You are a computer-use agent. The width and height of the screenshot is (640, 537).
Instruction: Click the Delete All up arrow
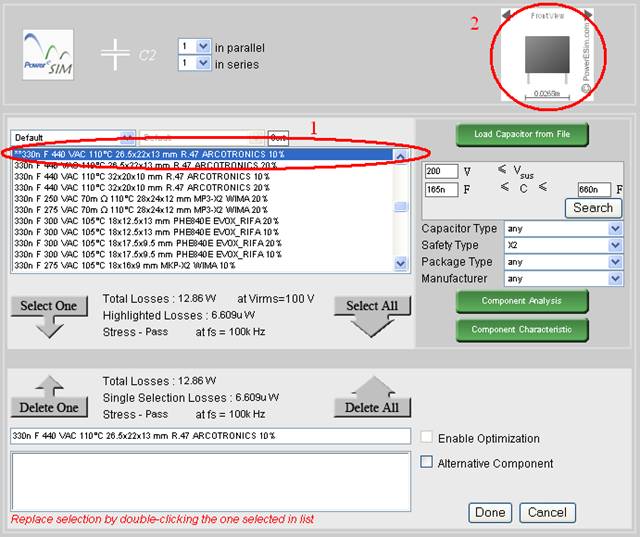[x=371, y=397]
